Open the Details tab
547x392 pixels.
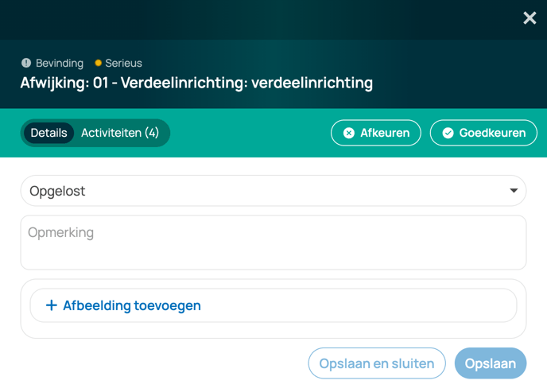(48, 133)
